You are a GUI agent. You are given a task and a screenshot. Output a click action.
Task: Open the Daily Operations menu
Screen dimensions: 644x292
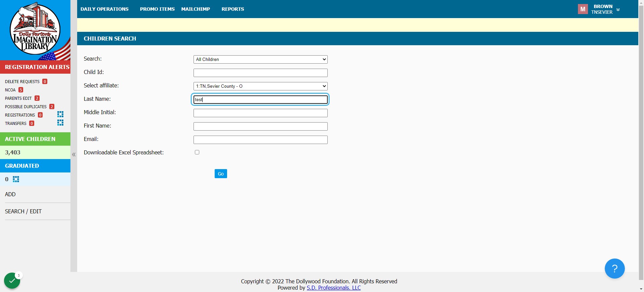coord(104,9)
